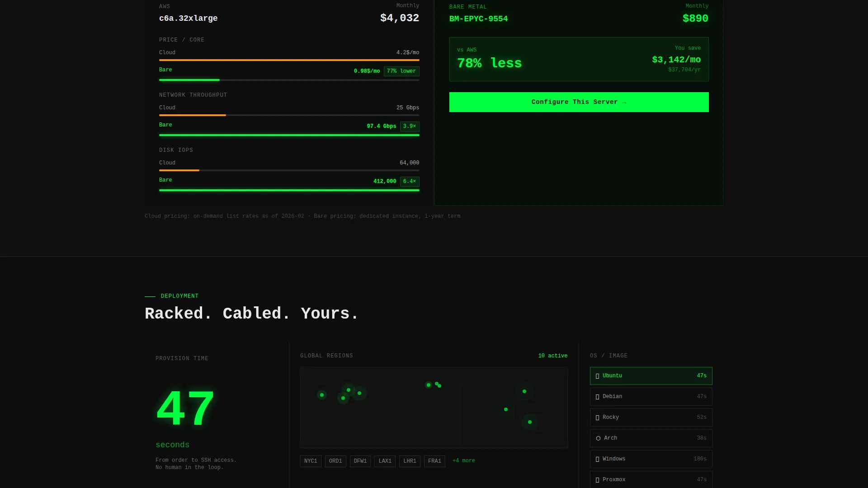868x488 pixels.
Task: Click the orange Cloud disk IOPS bar
Action: pyautogui.click(x=179, y=170)
